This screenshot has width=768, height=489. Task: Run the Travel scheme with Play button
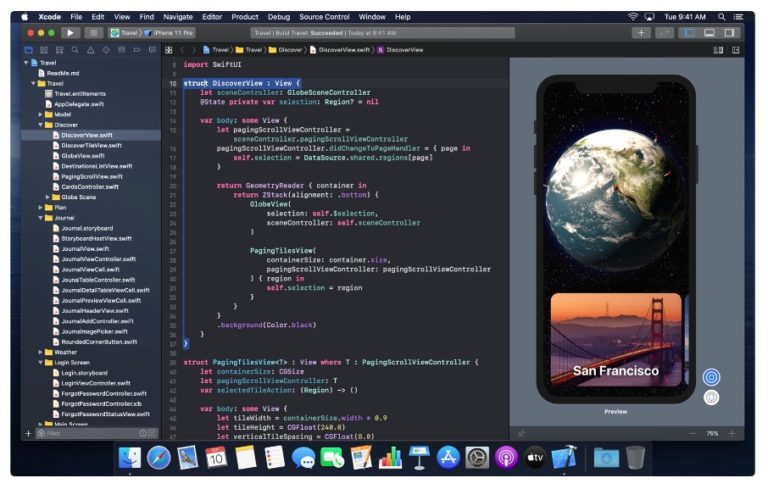click(70, 33)
